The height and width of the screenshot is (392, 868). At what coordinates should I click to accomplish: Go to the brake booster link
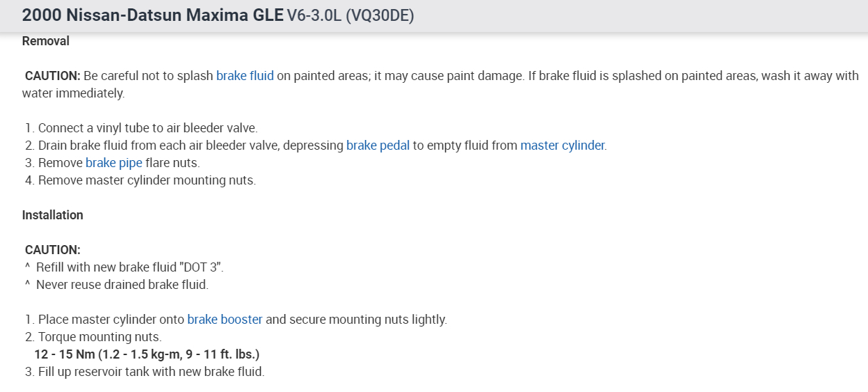click(225, 320)
